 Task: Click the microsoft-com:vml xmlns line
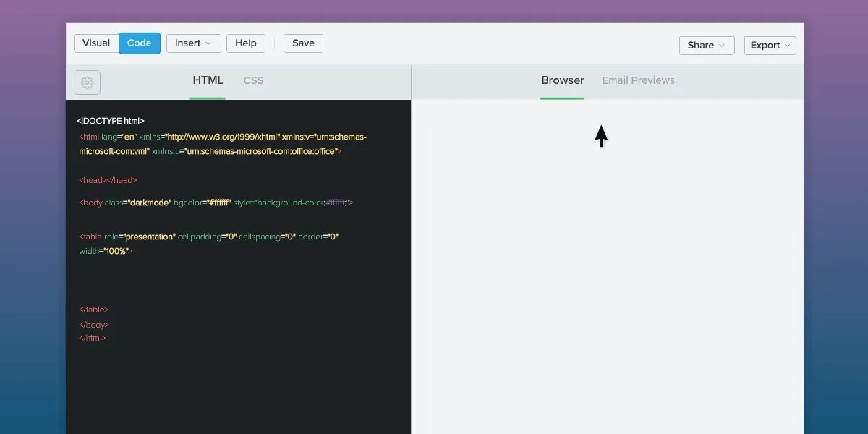coord(210,151)
